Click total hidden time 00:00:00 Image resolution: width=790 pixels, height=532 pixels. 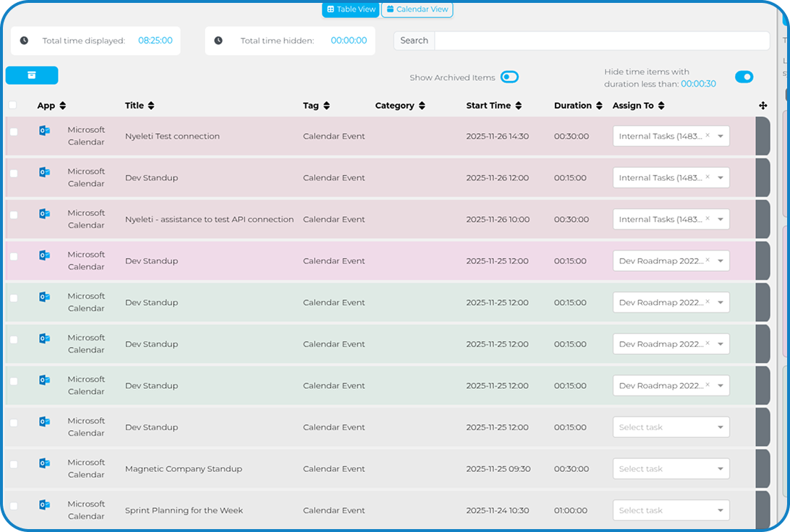(349, 40)
